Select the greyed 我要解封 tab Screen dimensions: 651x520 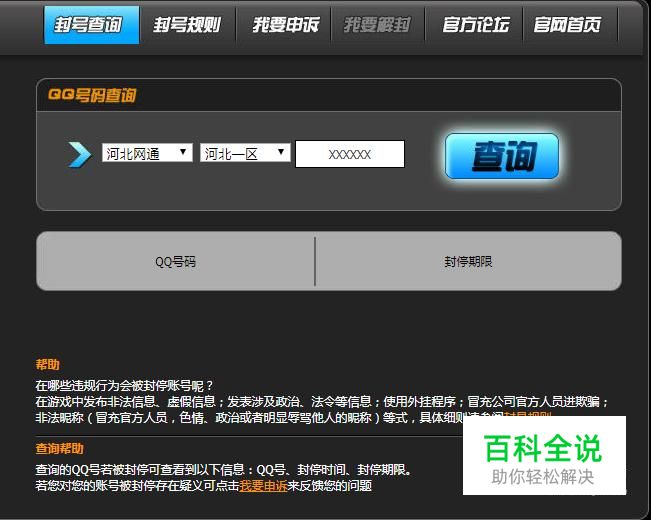(x=377, y=25)
